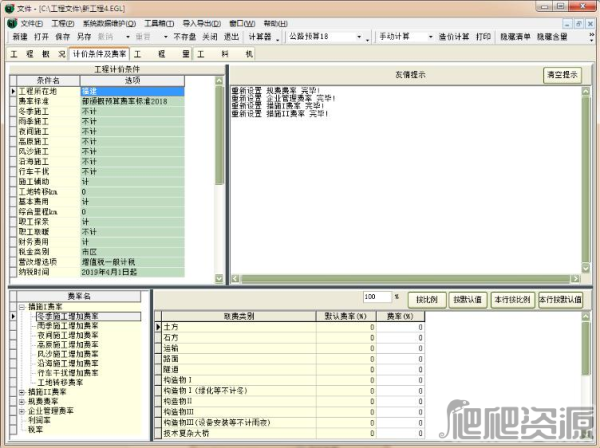The image size is (600, 448).
Task: Switch to the 工程量 tab
Action: 161,54
